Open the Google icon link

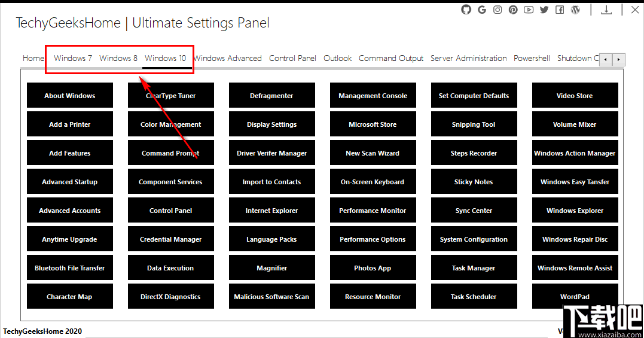(x=482, y=10)
